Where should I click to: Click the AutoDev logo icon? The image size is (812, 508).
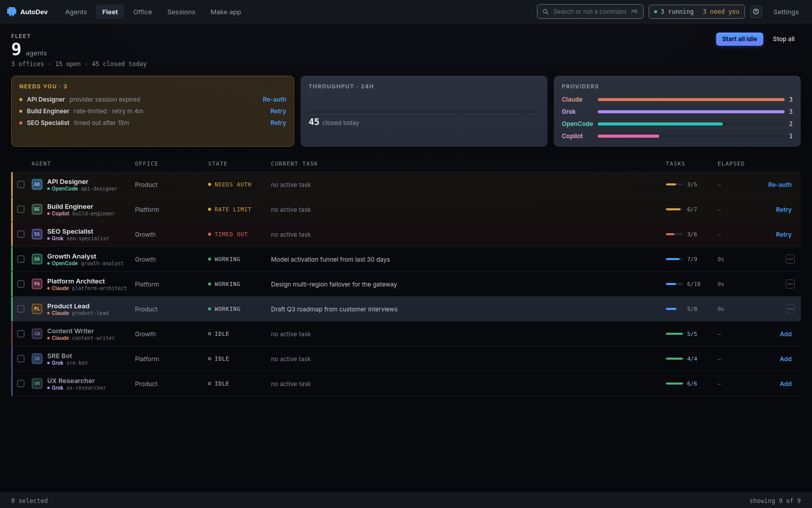11,12
